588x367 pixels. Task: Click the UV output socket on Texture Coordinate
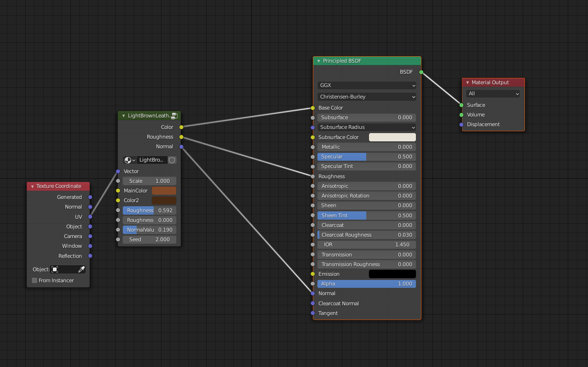pyautogui.click(x=90, y=216)
